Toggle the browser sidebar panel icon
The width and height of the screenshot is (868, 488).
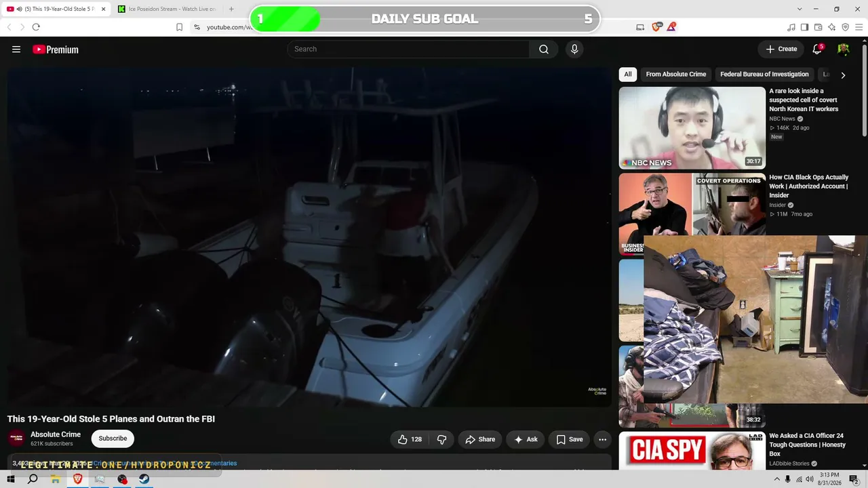coord(804,27)
